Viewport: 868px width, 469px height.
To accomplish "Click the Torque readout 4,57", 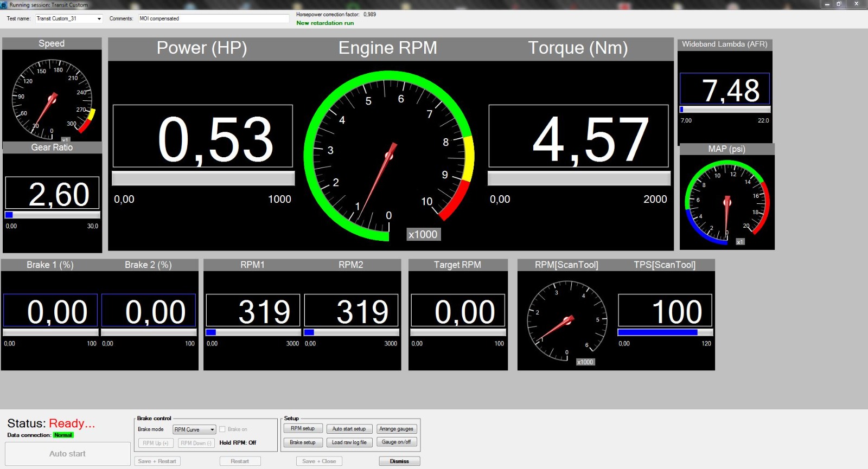I will [x=578, y=136].
